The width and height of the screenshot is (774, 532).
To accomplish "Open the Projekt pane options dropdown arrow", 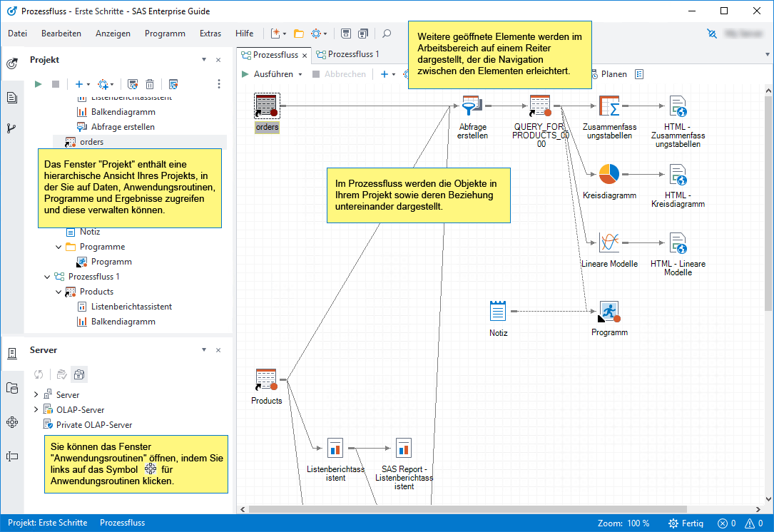I will tap(204, 60).
